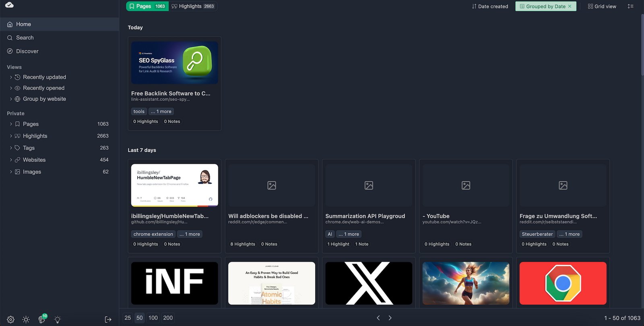Set page size to 100
Screen dimensions: 644x326
pyautogui.click(x=153, y=318)
